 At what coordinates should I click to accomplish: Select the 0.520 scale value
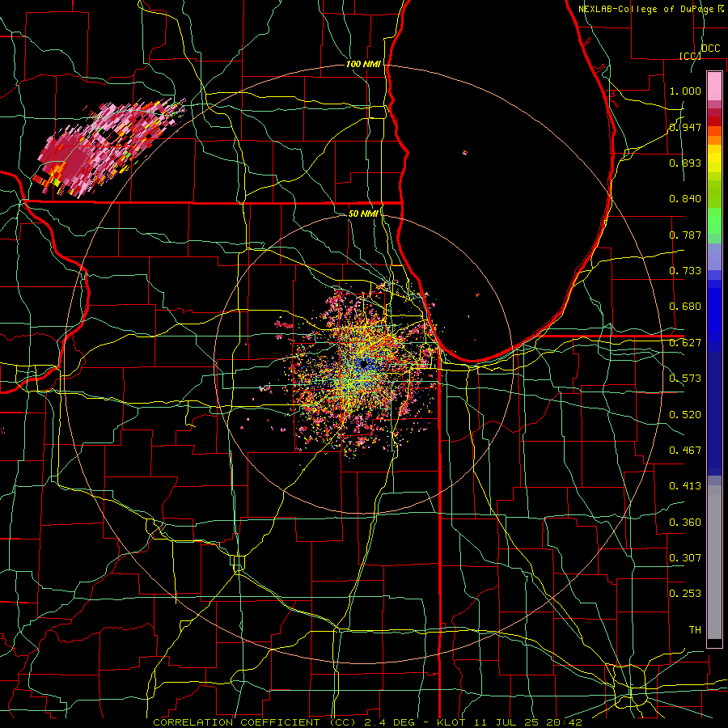(x=685, y=415)
